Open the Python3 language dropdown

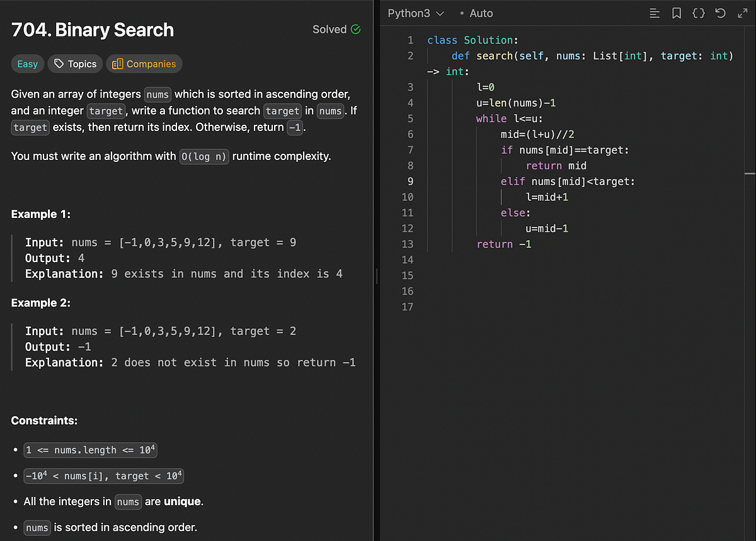(416, 13)
